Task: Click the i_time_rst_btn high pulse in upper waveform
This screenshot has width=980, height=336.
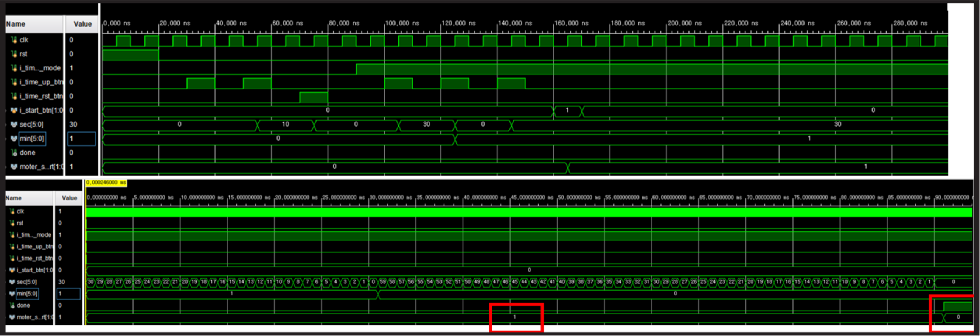Action: (x=314, y=97)
